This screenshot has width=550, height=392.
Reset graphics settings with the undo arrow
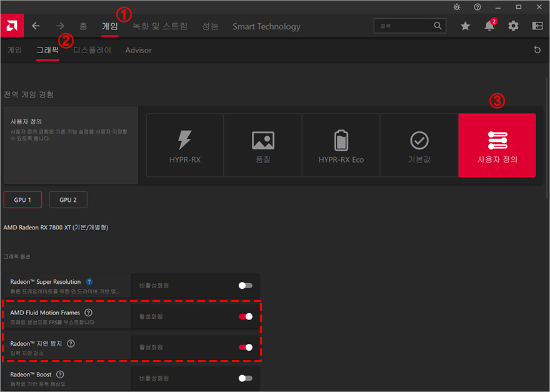pos(537,50)
